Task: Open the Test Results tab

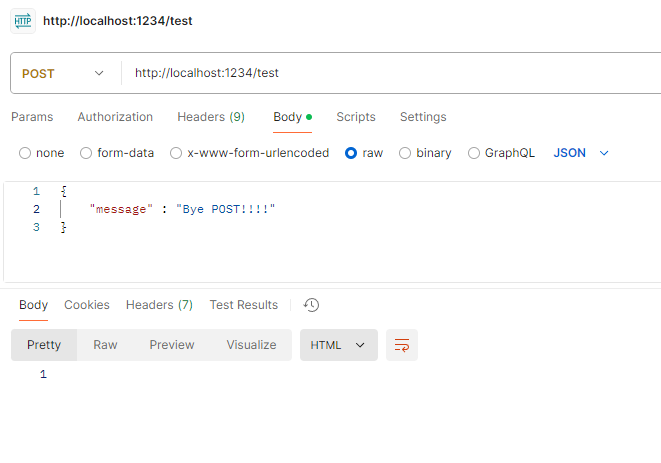Action: 244,305
